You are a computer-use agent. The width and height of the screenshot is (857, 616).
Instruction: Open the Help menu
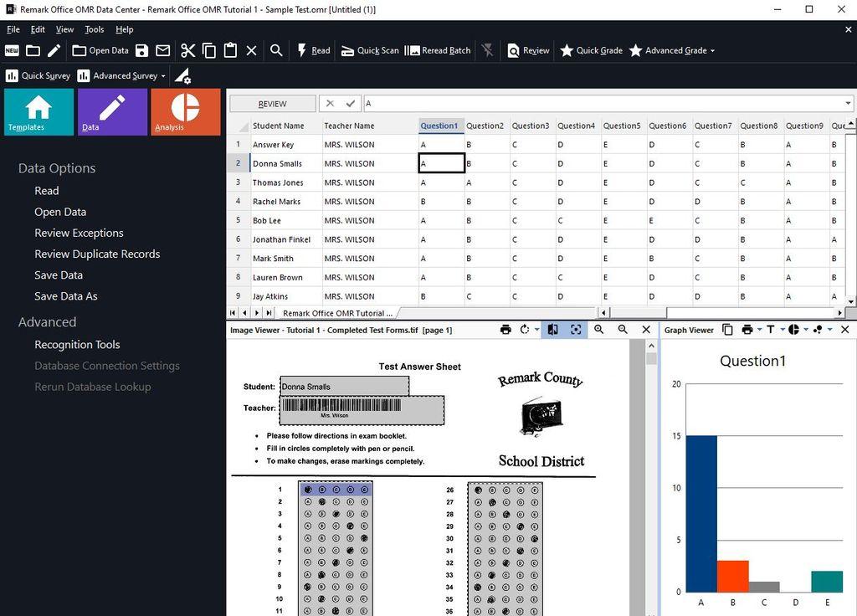(124, 29)
